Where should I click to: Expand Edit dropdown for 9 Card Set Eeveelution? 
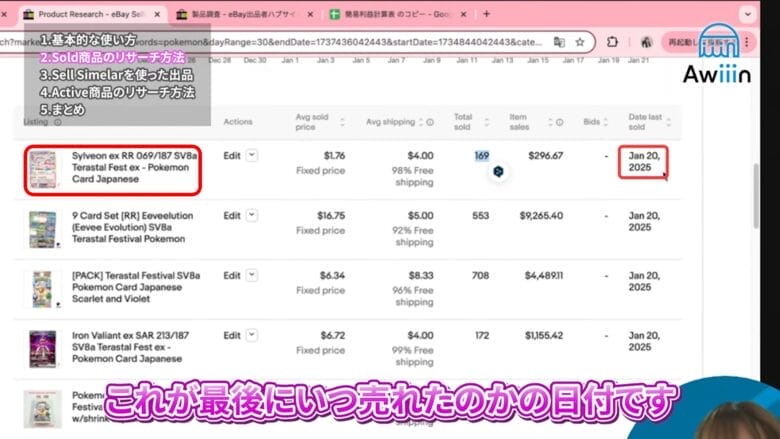pyautogui.click(x=252, y=215)
